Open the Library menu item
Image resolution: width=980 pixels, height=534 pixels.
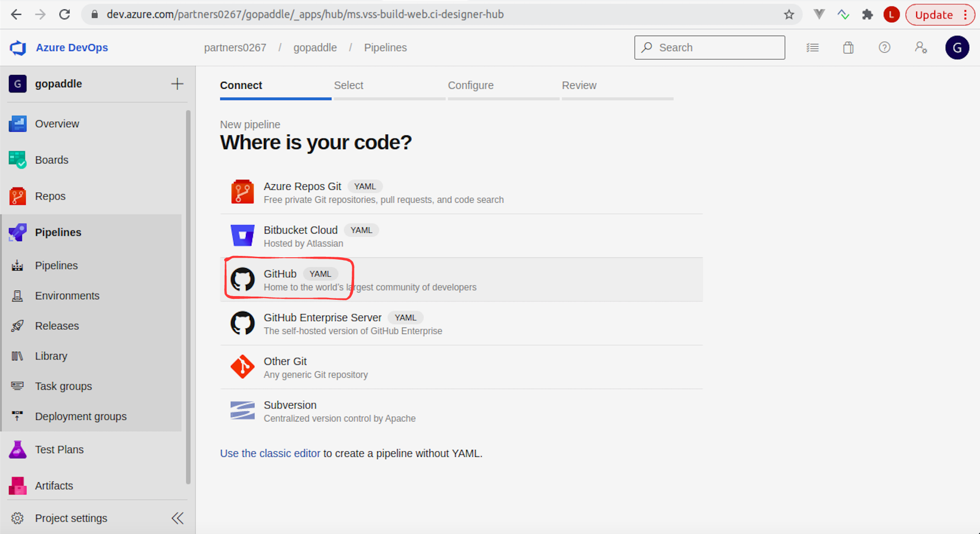(x=92, y=356)
